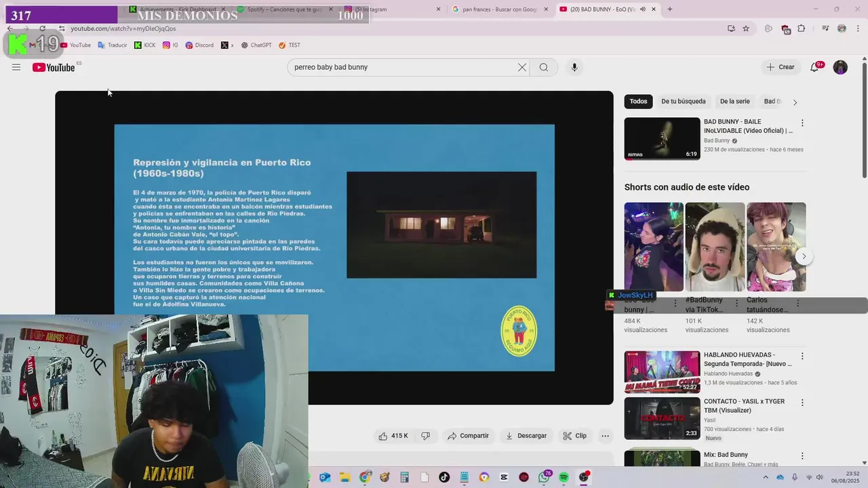Show next filter chips with arrow
This screenshot has width=868, height=488.
point(795,102)
